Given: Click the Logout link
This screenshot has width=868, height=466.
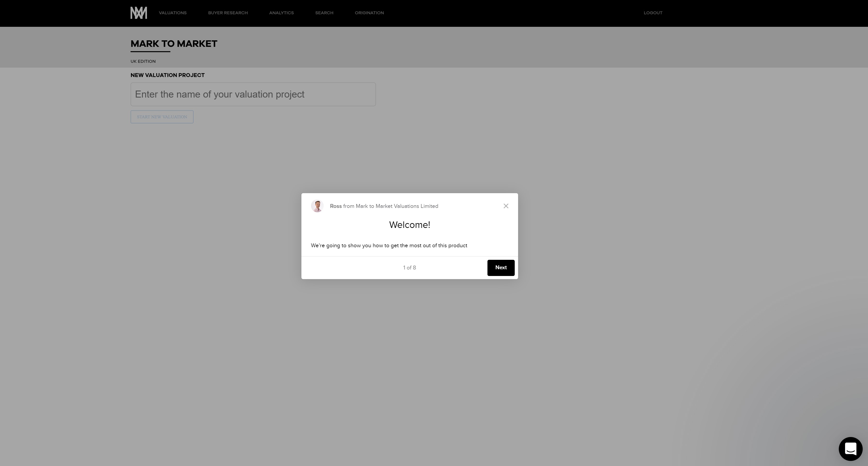Looking at the screenshot, I should (653, 13).
